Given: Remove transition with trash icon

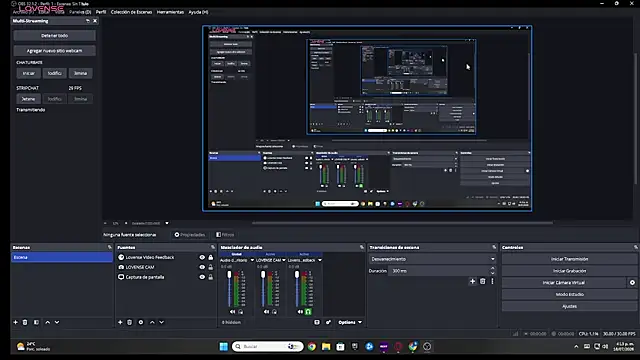Looking at the screenshot, I should tap(482, 281).
